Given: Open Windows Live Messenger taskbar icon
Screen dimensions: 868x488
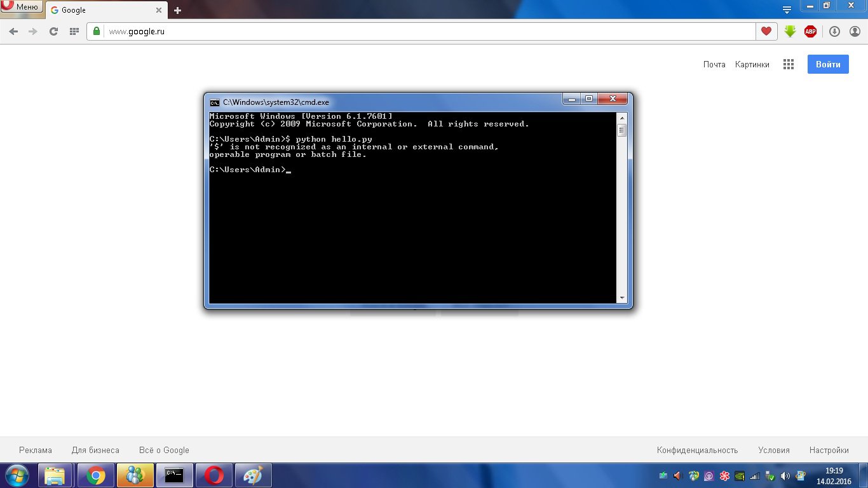Looking at the screenshot, I should (135, 475).
